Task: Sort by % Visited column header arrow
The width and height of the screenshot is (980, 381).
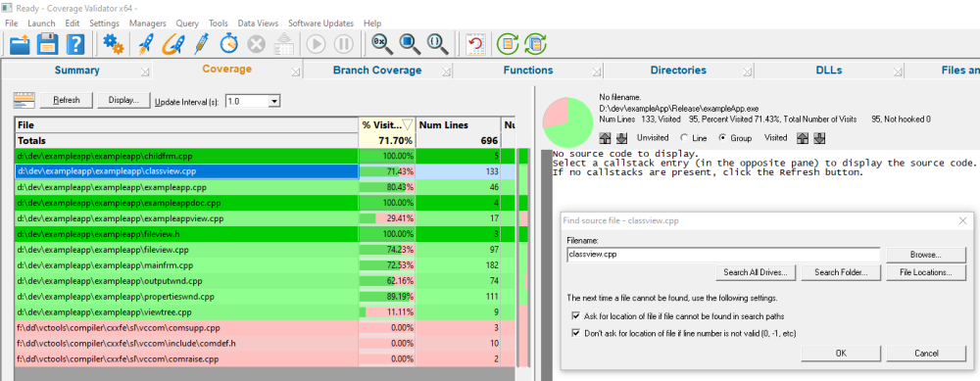Action: tap(407, 125)
